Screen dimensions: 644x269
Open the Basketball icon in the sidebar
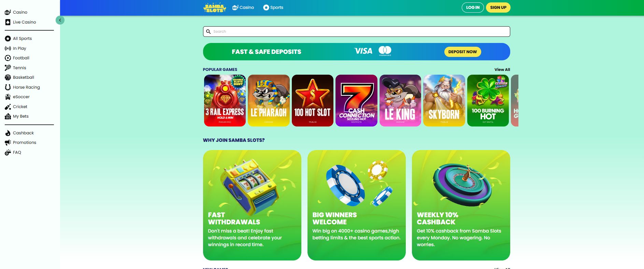tap(8, 77)
